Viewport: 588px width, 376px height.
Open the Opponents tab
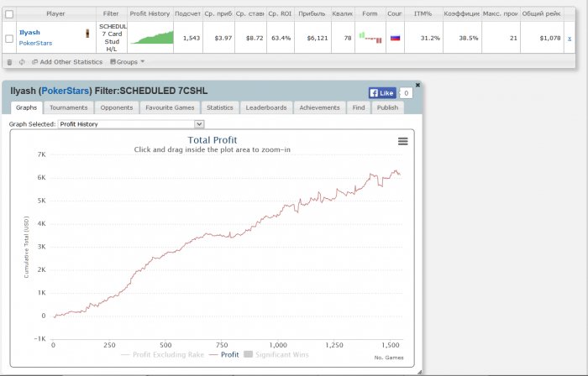point(117,108)
